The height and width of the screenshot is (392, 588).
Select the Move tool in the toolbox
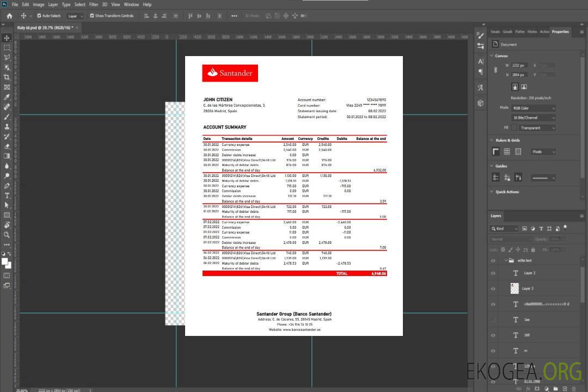pos(7,38)
